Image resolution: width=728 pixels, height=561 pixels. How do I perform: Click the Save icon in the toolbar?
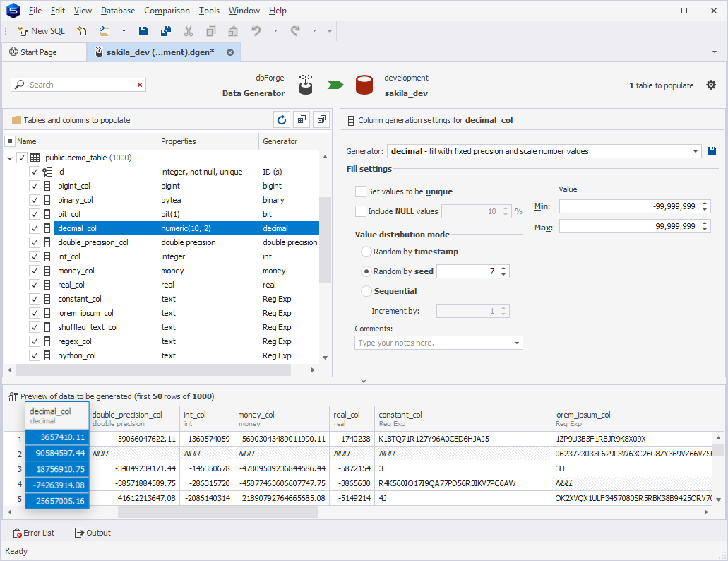143,31
